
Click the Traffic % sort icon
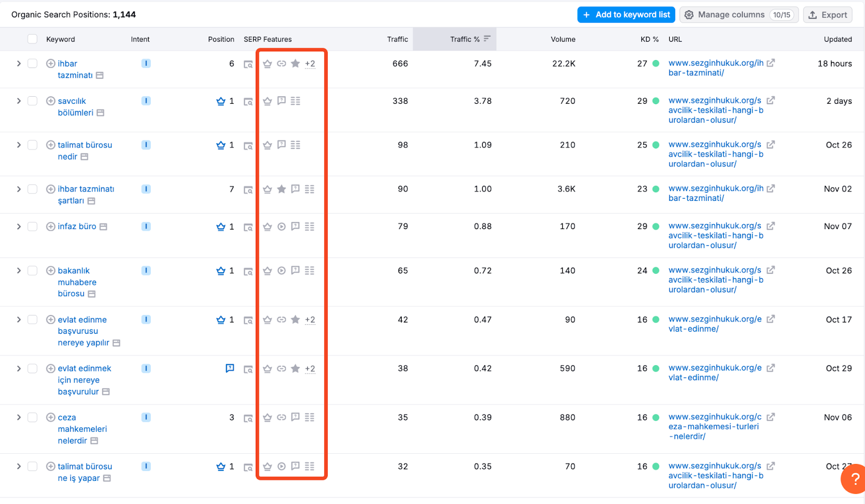tap(487, 38)
